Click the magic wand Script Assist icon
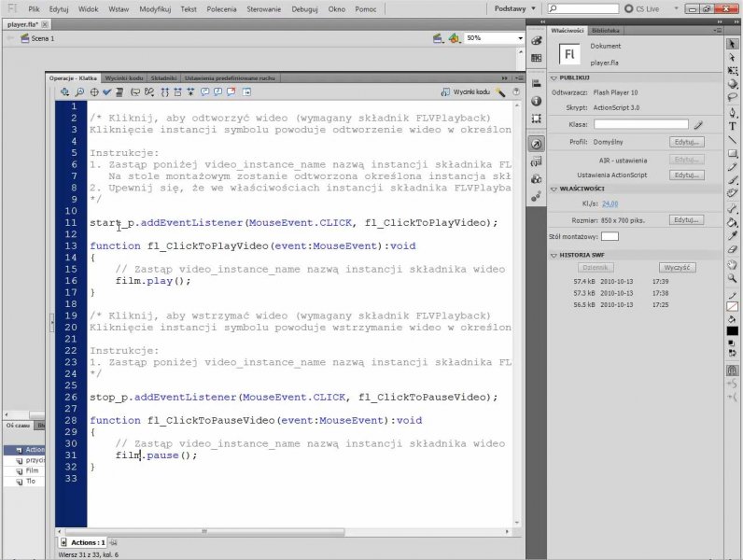The image size is (743, 560). coord(501,92)
